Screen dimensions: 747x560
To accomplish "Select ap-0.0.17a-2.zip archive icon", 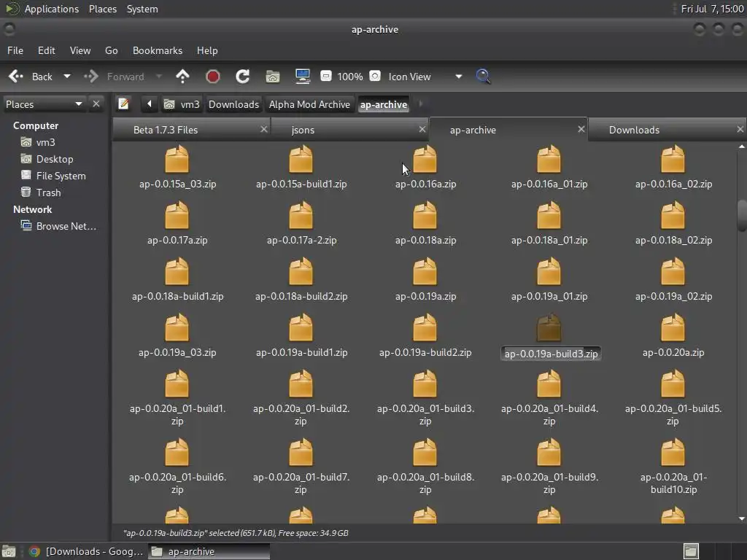I will pyautogui.click(x=301, y=215).
